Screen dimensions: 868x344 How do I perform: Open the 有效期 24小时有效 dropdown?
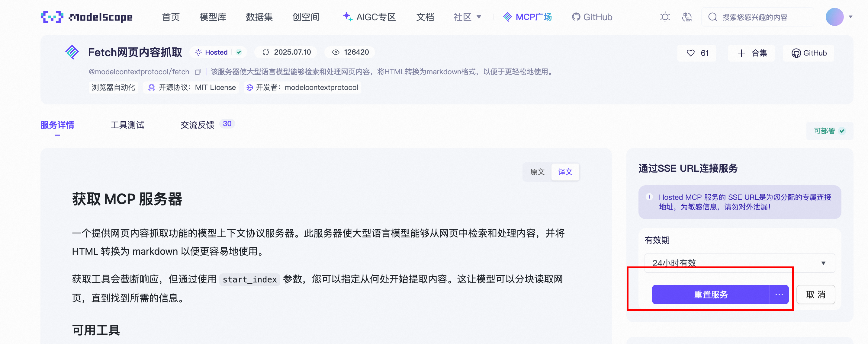(x=740, y=263)
